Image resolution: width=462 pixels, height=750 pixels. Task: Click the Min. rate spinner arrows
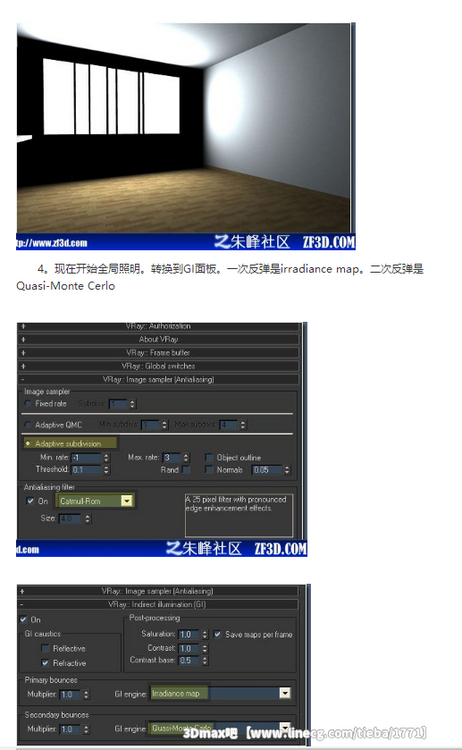coord(106,458)
